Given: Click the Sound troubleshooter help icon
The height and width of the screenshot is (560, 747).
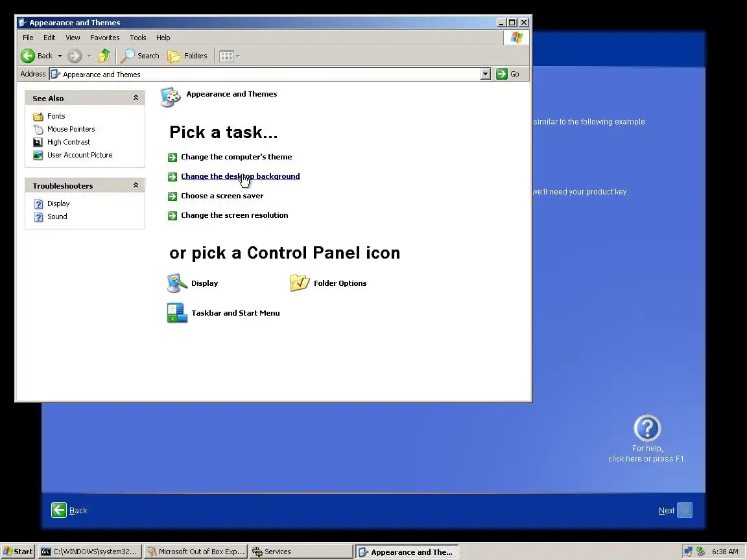Looking at the screenshot, I should (x=39, y=216).
